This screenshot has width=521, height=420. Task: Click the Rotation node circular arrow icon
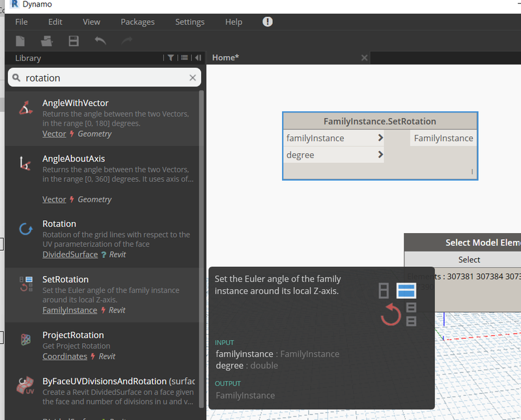[x=25, y=229]
